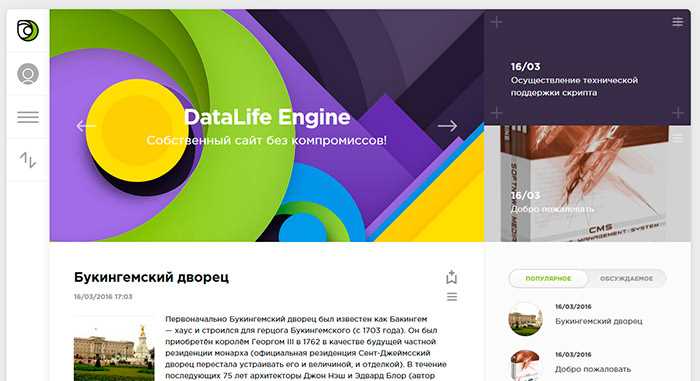
Task: Click the green site logo icon
Action: coord(28,30)
